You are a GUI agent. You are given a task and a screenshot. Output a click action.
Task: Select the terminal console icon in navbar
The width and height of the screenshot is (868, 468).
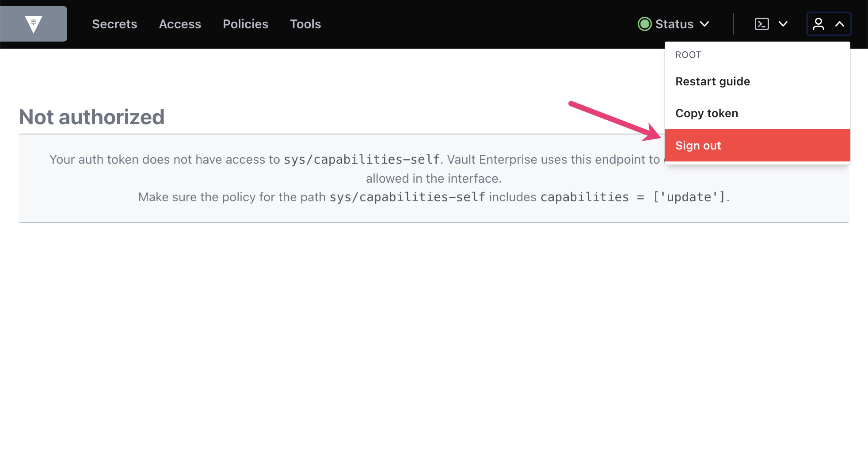click(x=761, y=24)
